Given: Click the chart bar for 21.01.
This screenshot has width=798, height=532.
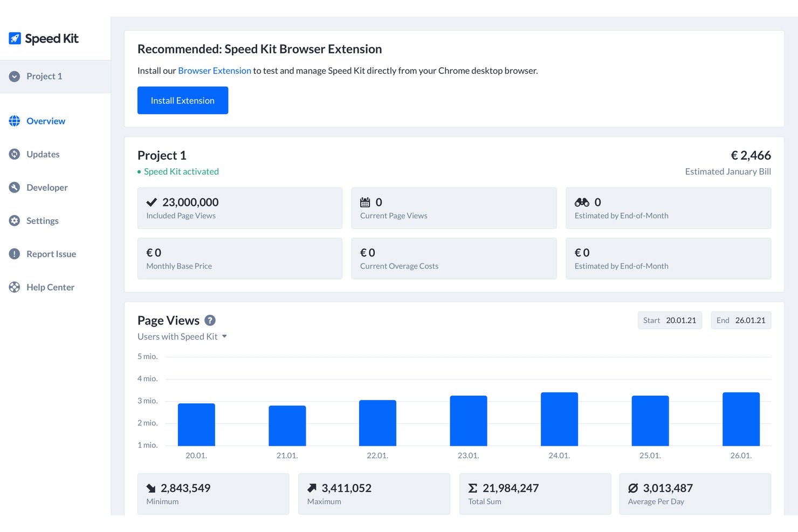Looking at the screenshot, I should click(x=287, y=426).
